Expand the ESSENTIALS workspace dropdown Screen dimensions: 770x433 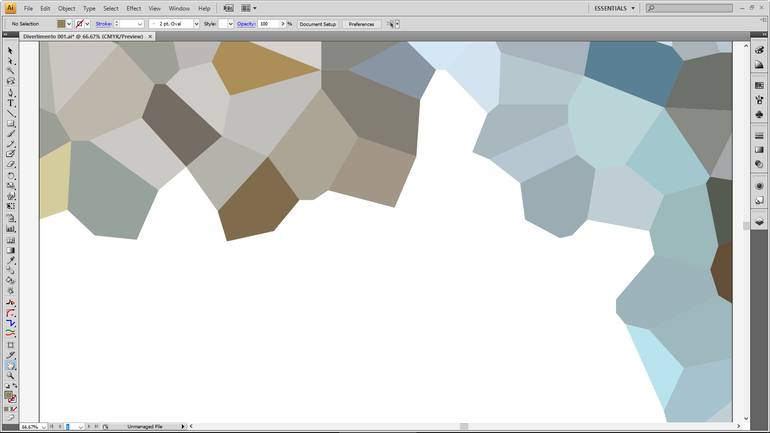614,8
